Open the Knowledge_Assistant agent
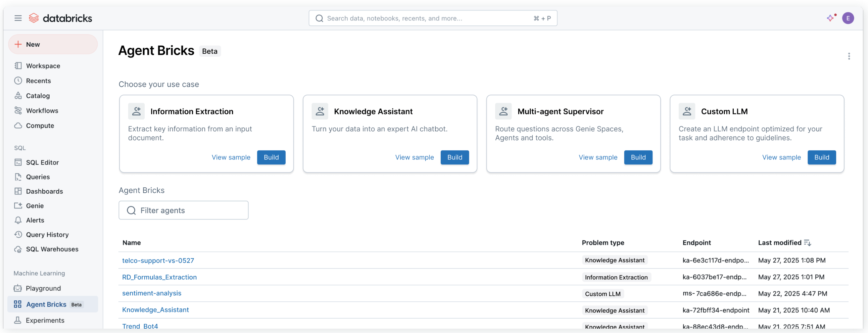The image size is (868, 333). click(x=155, y=310)
